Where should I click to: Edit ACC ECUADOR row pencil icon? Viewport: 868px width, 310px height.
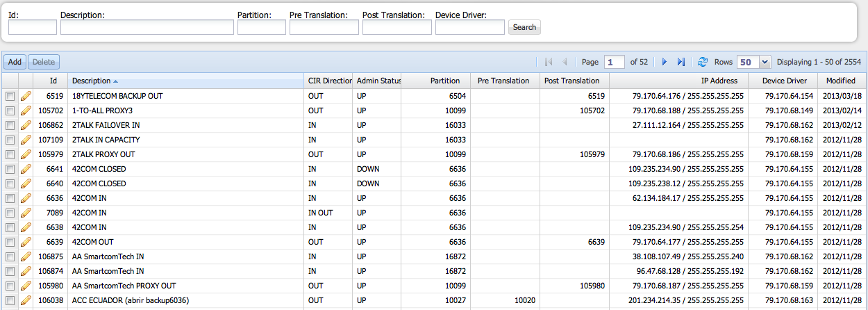[x=26, y=300]
